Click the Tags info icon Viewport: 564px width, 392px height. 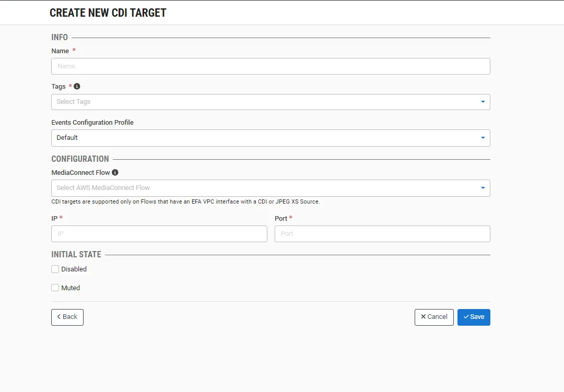(77, 86)
